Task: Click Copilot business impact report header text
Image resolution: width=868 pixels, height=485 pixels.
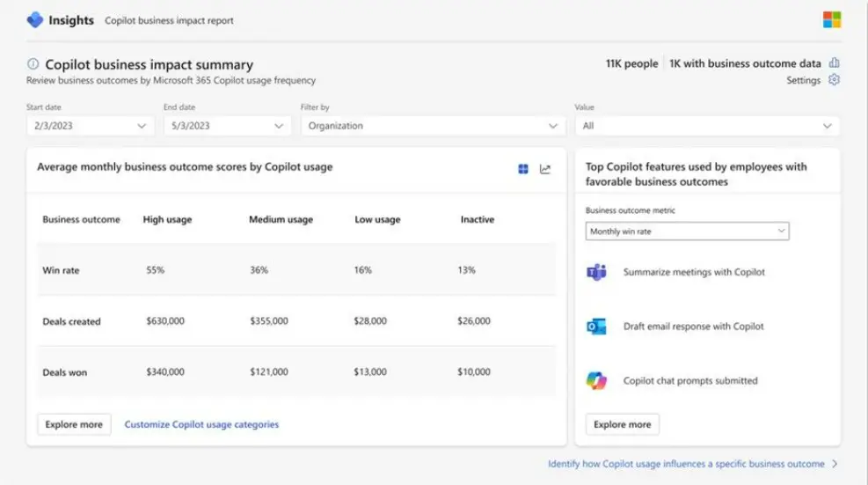Action: pos(169,20)
